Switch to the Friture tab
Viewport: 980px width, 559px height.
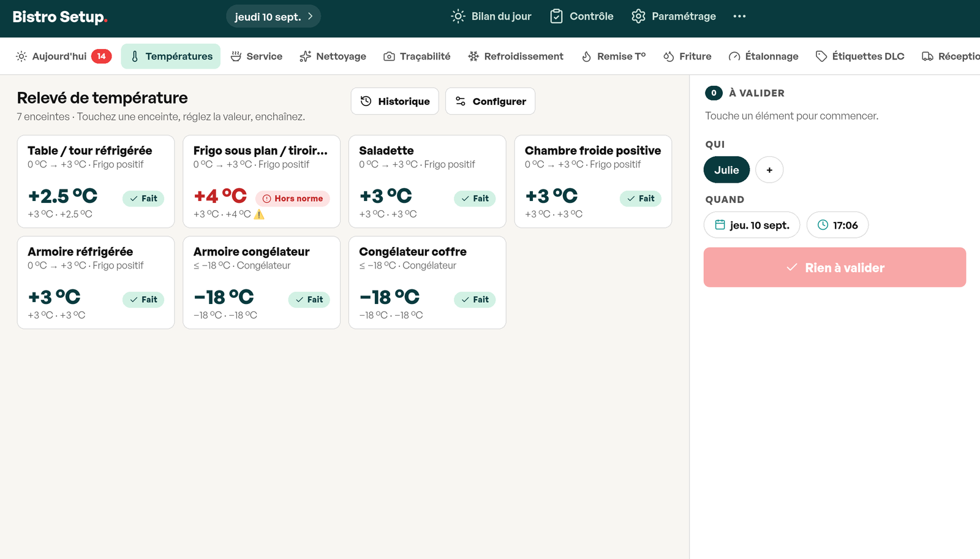[x=687, y=56]
